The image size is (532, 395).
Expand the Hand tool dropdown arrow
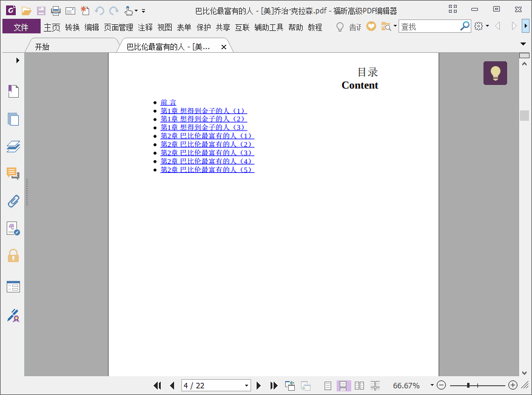tap(136, 11)
